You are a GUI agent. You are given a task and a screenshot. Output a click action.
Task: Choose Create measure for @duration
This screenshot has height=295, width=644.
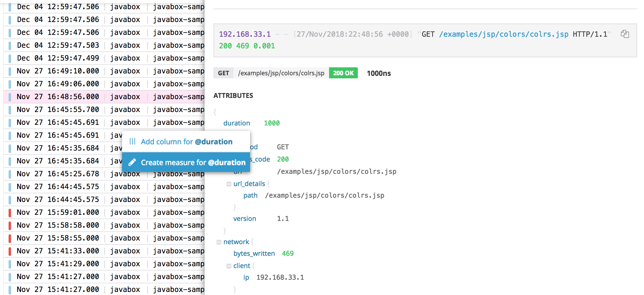click(195, 162)
